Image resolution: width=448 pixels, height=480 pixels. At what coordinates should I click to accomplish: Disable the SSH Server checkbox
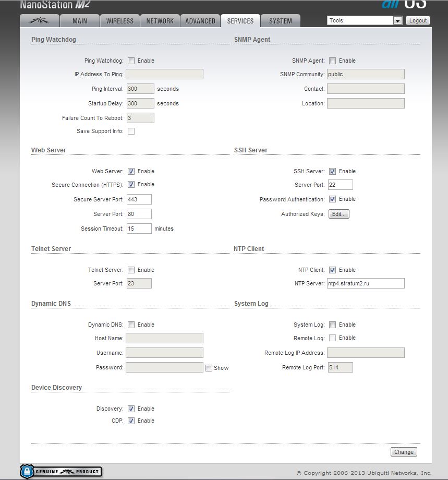333,171
